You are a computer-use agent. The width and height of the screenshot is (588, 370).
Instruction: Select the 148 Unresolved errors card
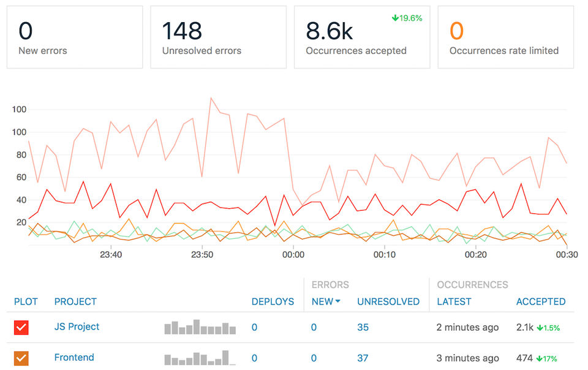[218, 37]
